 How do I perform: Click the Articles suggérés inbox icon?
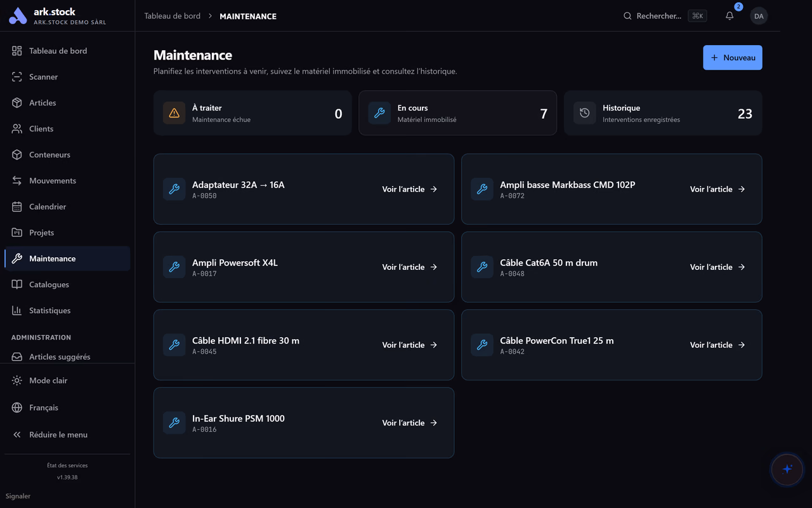click(x=17, y=358)
